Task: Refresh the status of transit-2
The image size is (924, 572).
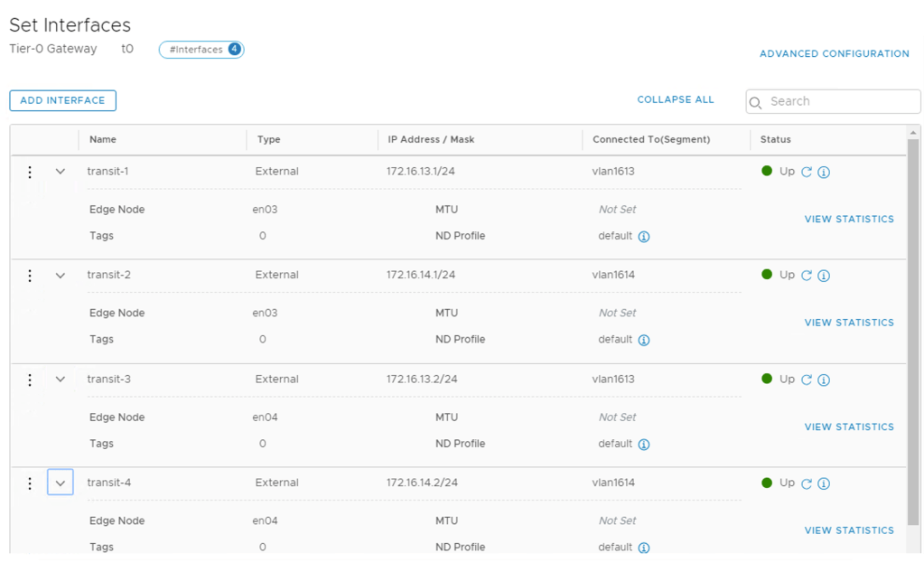Action: coord(807,275)
